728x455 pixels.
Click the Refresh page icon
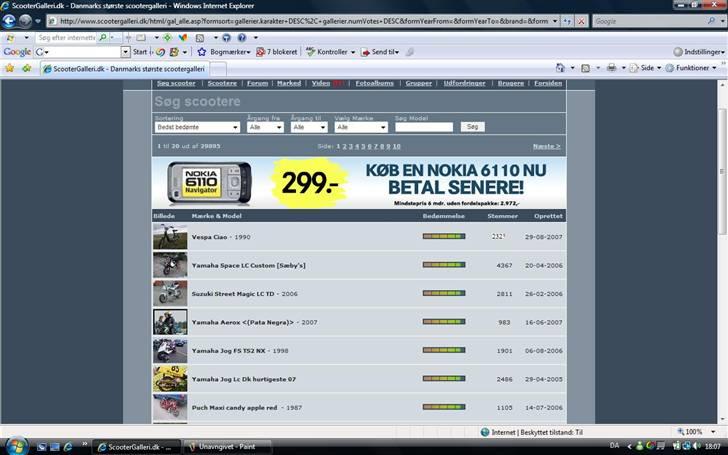pyautogui.click(x=566, y=21)
